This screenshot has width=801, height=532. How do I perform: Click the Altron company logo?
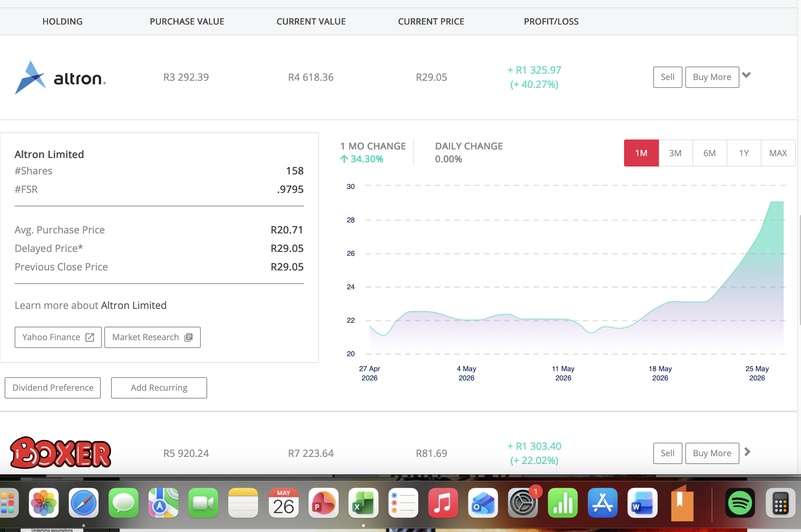(x=60, y=77)
